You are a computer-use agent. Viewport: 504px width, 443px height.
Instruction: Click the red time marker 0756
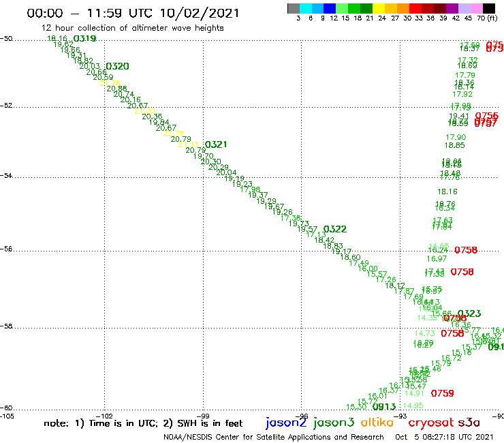point(487,115)
